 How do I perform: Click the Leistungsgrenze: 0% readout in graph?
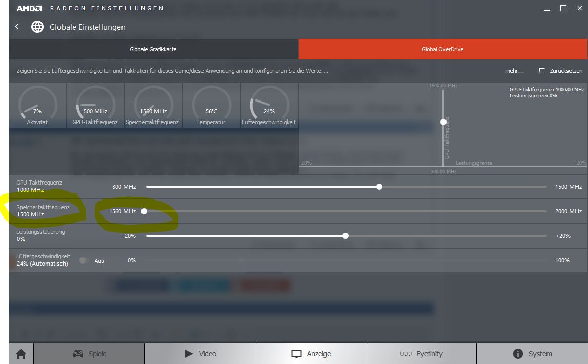pyautogui.click(x=533, y=96)
